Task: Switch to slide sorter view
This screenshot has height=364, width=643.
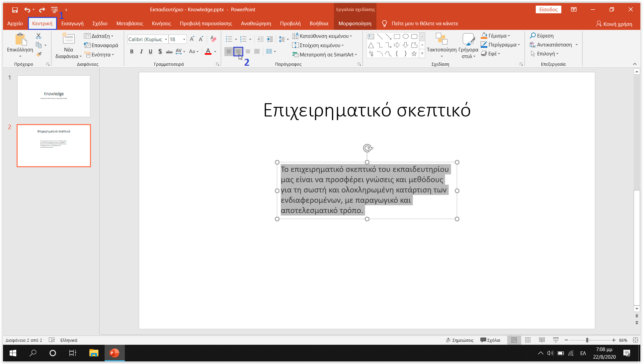Action: point(528,340)
